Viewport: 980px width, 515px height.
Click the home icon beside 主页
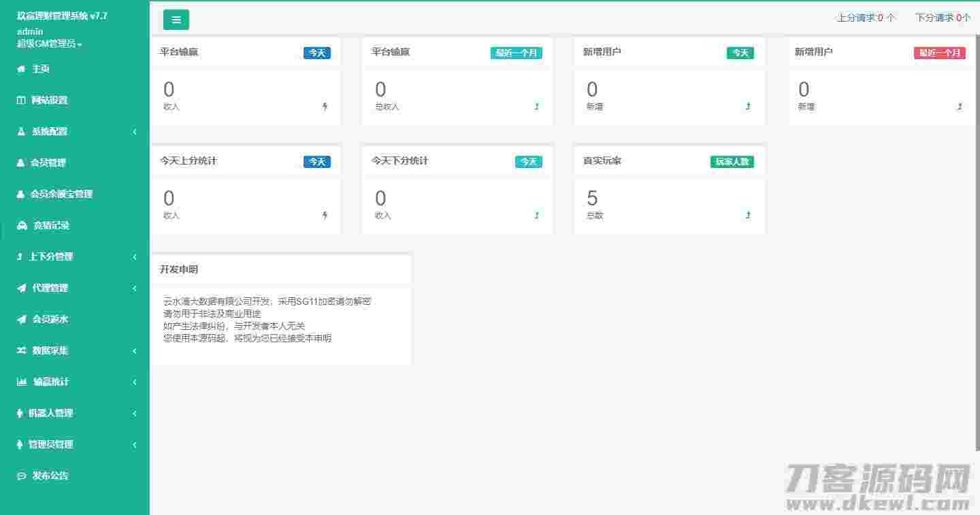(x=21, y=69)
